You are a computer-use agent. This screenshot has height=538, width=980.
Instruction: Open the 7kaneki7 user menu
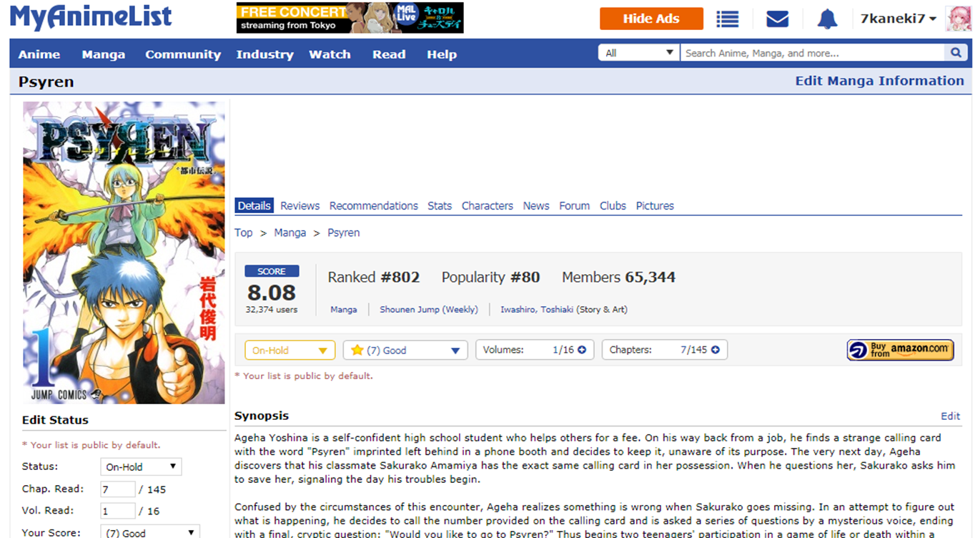[898, 19]
